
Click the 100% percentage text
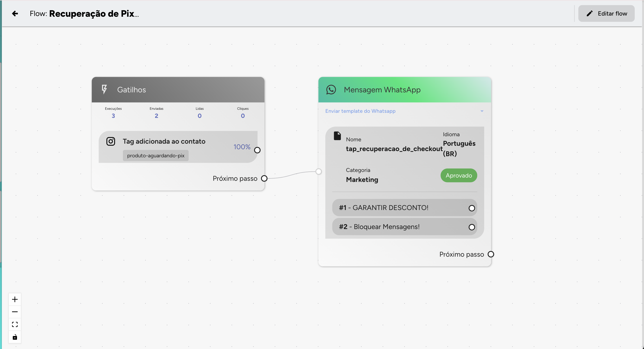tap(242, 147)
